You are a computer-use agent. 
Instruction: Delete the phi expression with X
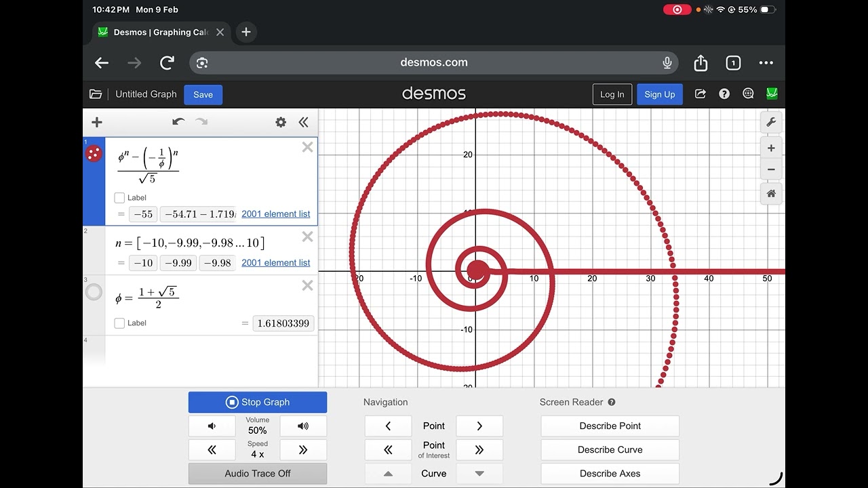pos(307,285)
